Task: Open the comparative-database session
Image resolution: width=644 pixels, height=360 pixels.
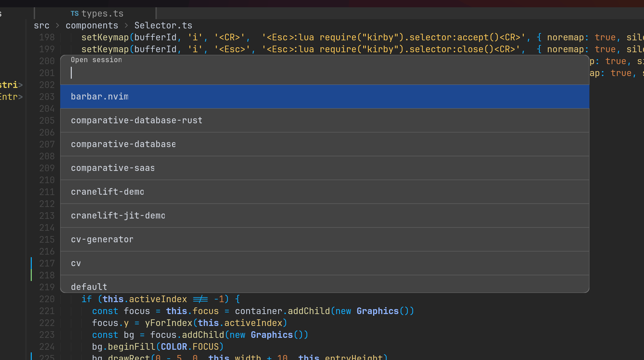Action: 324,144
